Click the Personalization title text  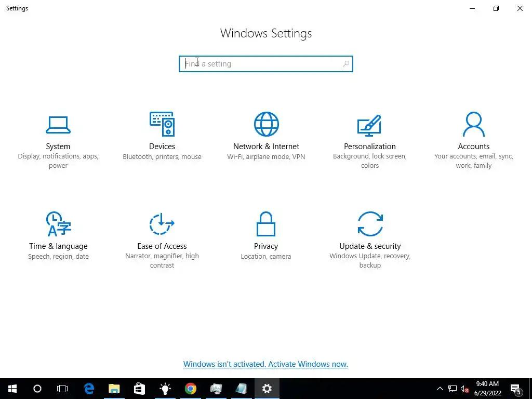pos(370,147)
